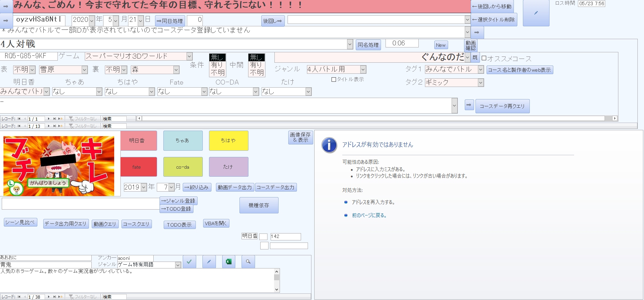Open the タグ2 ギミック dropdown
The image size is (644, 300).
(x=481, y=82)
